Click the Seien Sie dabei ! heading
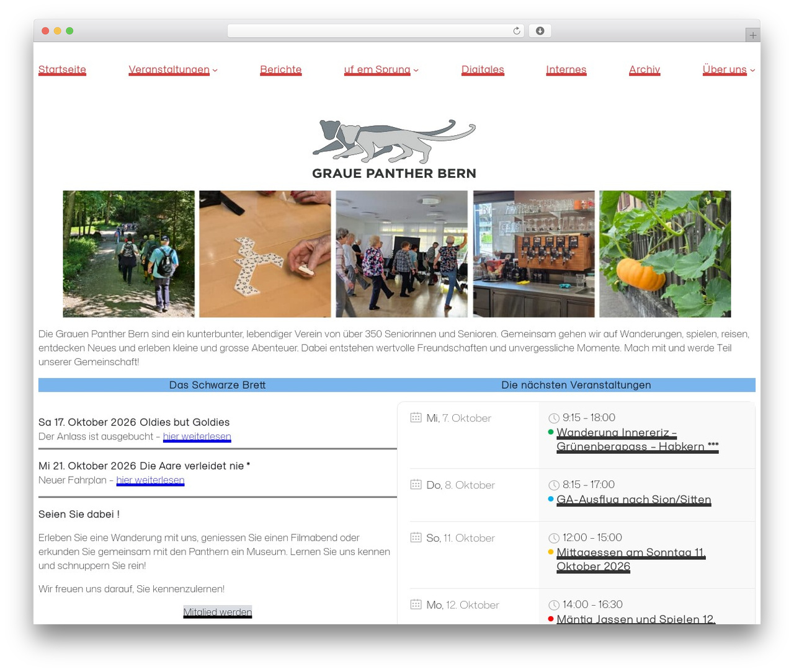This screenshot has height=672, width=794. (79, 514)
